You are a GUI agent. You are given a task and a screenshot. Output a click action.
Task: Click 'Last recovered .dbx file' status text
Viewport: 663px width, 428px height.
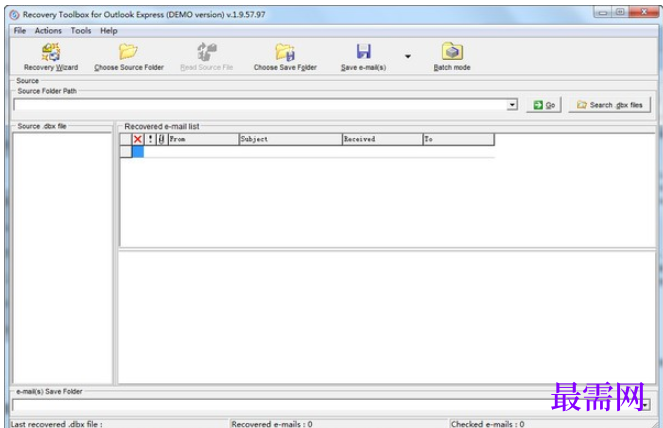pos(56,424)
